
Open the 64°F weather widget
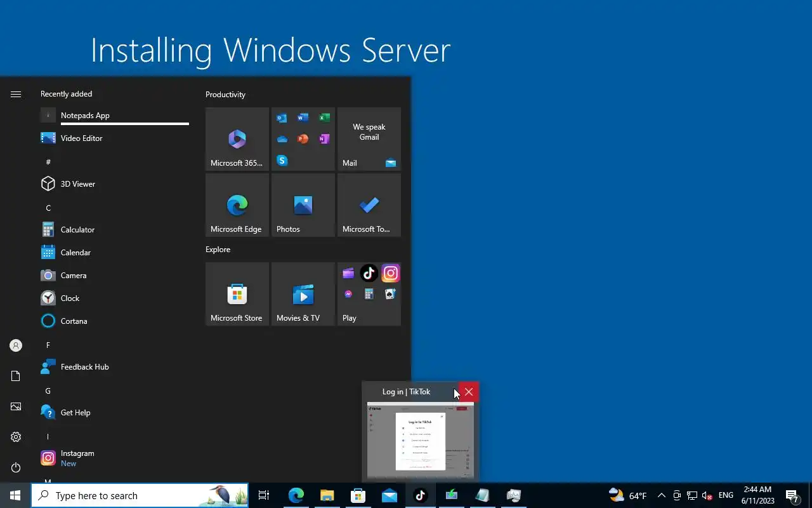pyautogui.click(x=627, y=495)
